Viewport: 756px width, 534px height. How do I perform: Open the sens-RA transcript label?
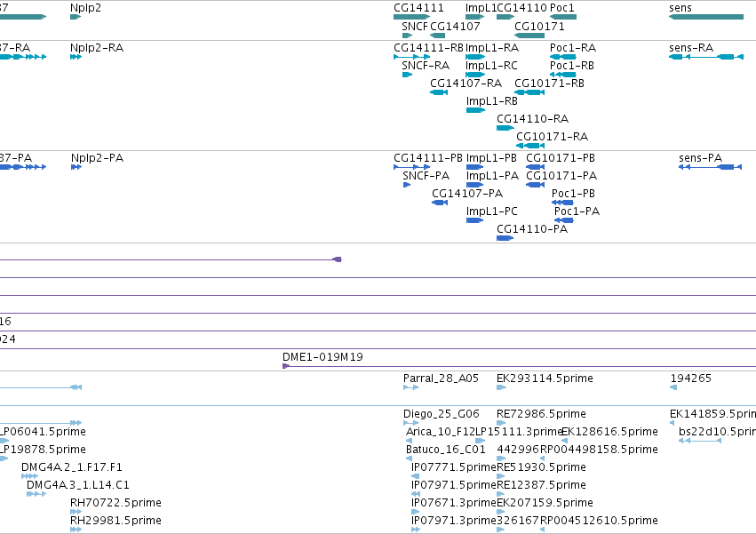click(691, 48)
